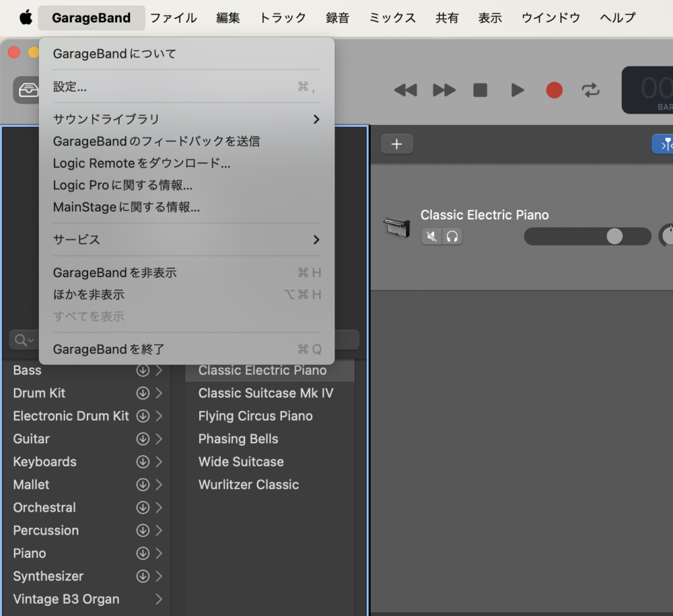Screen dimensions: 673x616
Task: Open the トラック menu in menu bar
Action: coord(283,18)
